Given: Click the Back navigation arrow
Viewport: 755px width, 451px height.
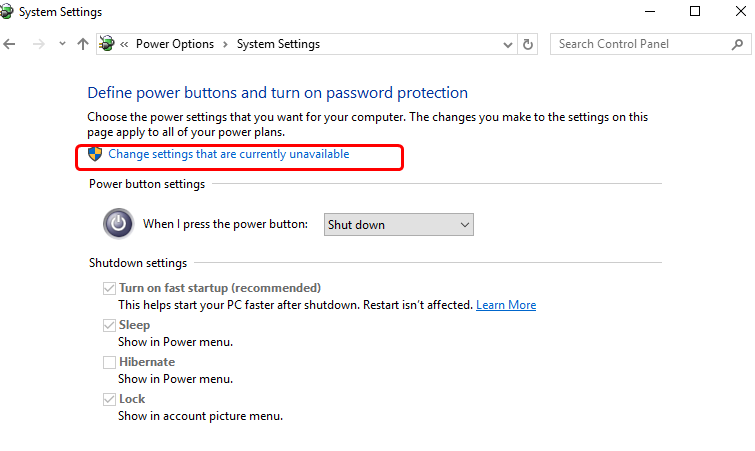Looking at the screenshot, I should 11,45.
